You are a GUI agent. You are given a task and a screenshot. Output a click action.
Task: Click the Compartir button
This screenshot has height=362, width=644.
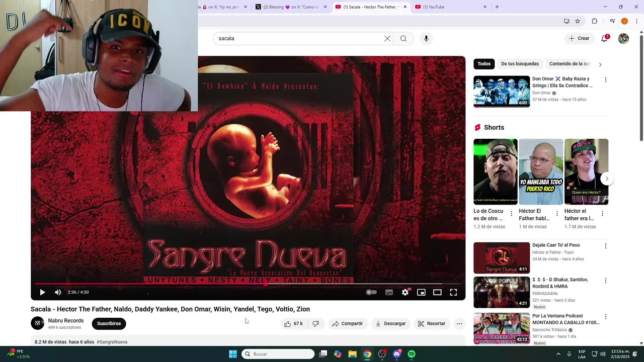coord(347,324)
